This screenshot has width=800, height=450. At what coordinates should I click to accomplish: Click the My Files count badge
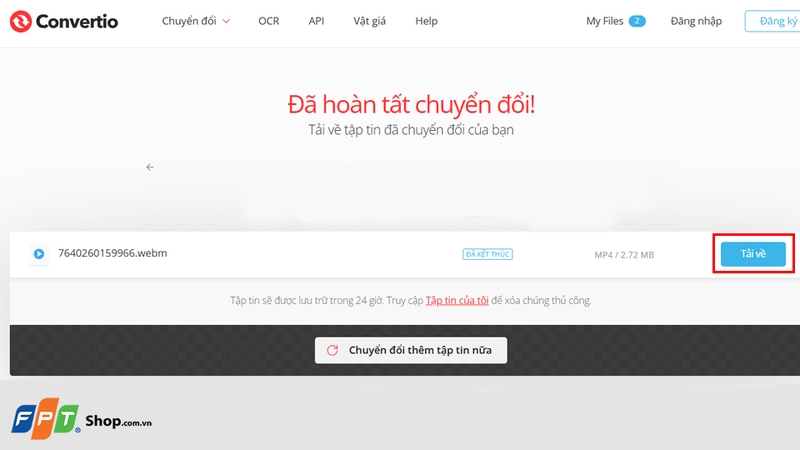pos(637,21)
